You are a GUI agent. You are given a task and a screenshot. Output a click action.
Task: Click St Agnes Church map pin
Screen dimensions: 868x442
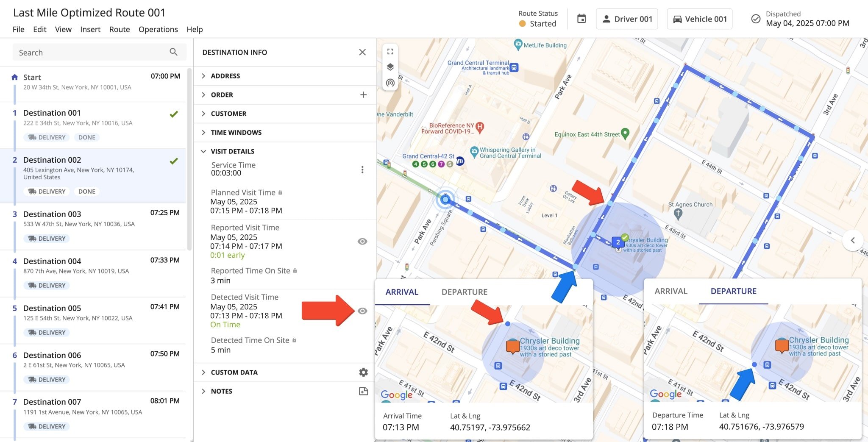point(678,214)
